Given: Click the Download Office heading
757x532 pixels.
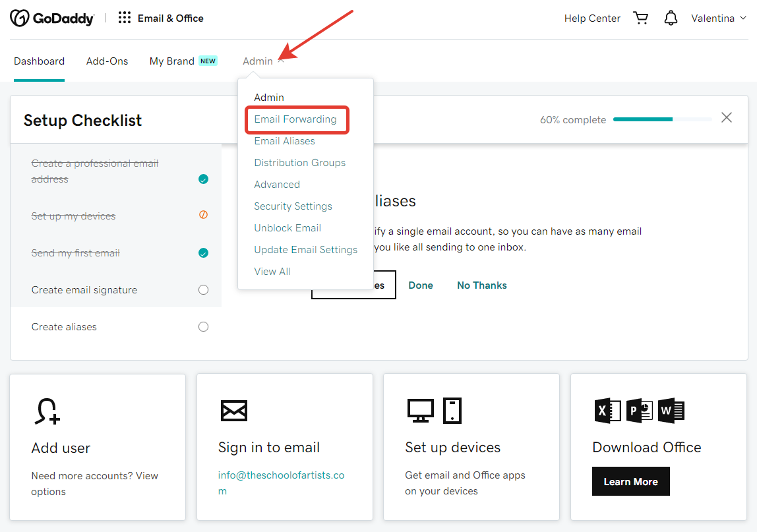Looking at the screenshot, I should point(646,448).
